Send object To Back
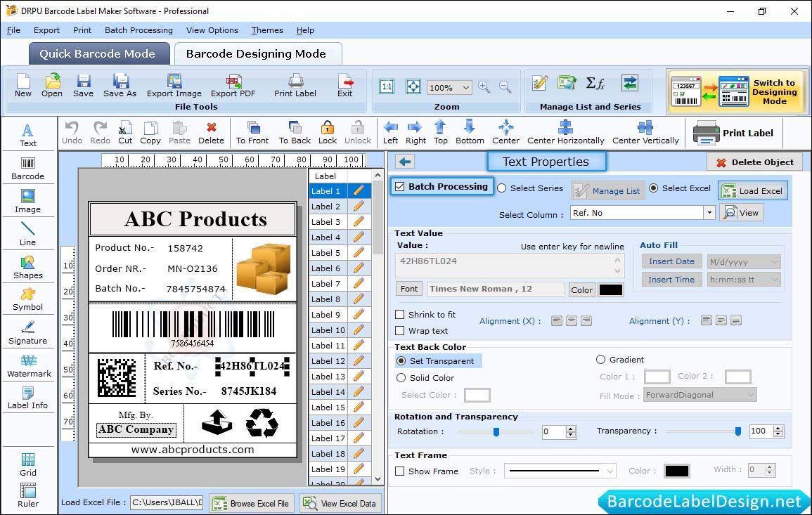 point(295,133)
